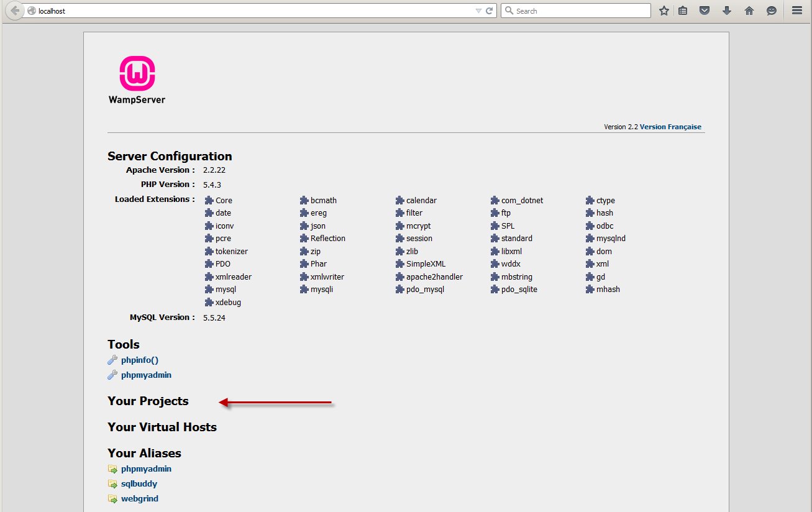Viewport: 812px width, 512px height.
Task: Click the Loaded Extensions label
Action: 155,199
